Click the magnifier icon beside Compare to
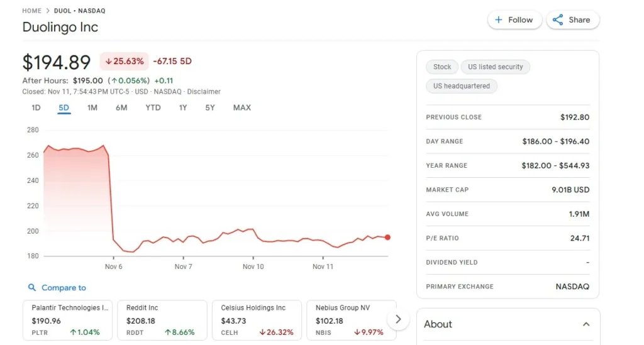644x345 pixels. click(x=32, y=288)
